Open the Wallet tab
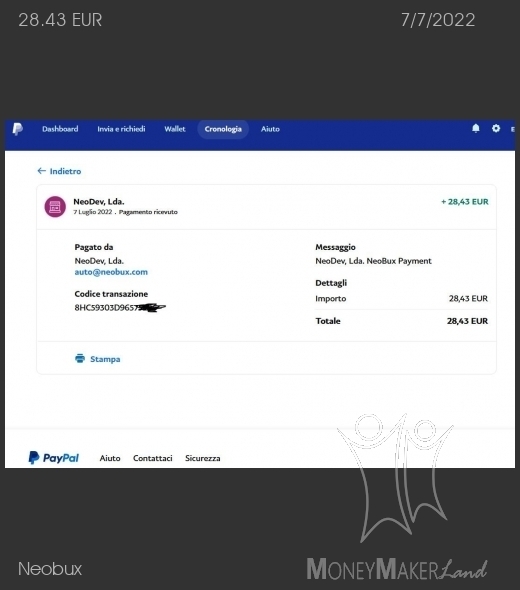Image resolution: width=520 pixels, height=590 pixels. click(x=175, y=129)
